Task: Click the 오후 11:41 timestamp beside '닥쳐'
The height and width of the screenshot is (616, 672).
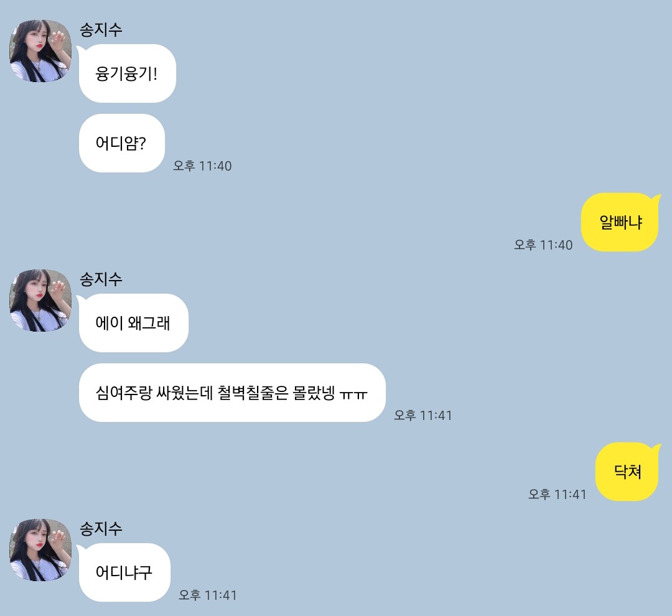Action: click(x=557, y=494)
